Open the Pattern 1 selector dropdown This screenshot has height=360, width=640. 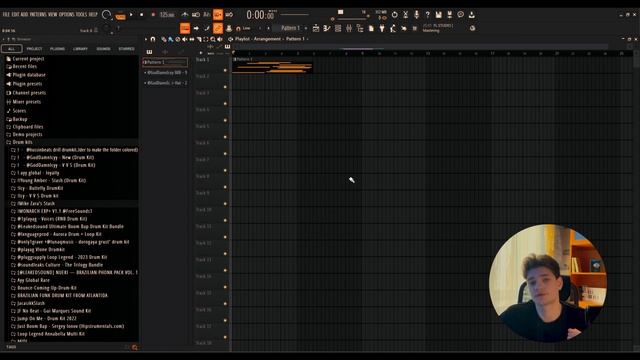coord(290,28)
